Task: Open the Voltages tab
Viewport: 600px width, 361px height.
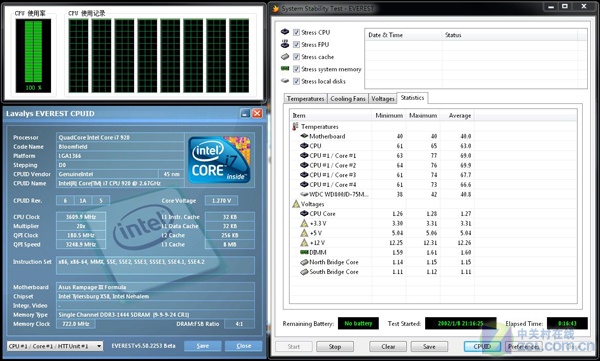Action: coord(383,99)
